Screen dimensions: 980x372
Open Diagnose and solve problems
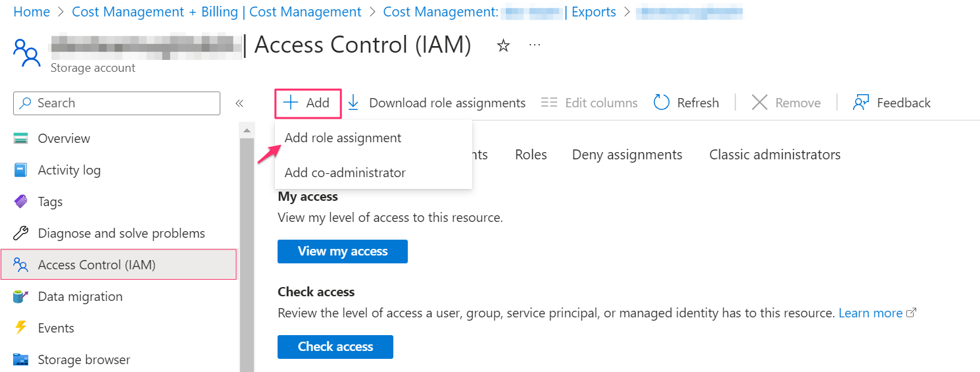tap(121, 233)
